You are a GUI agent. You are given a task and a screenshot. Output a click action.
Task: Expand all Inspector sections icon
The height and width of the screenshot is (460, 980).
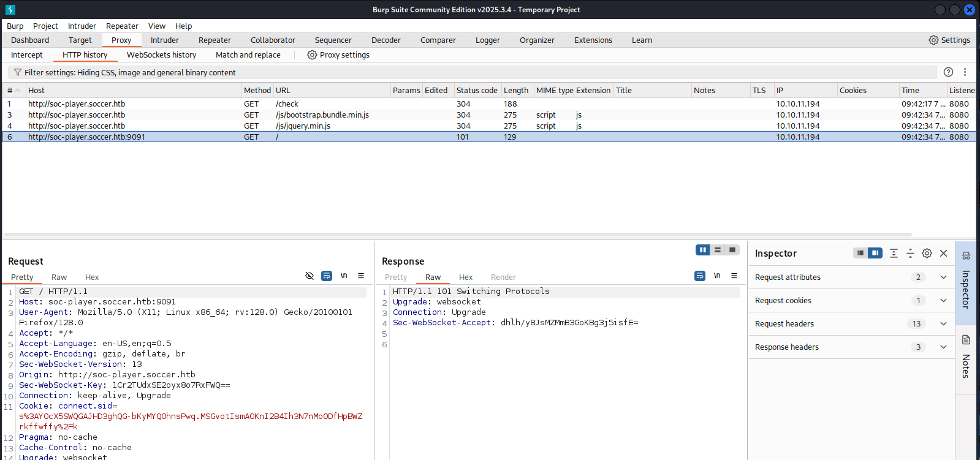[x=894, y=253]
